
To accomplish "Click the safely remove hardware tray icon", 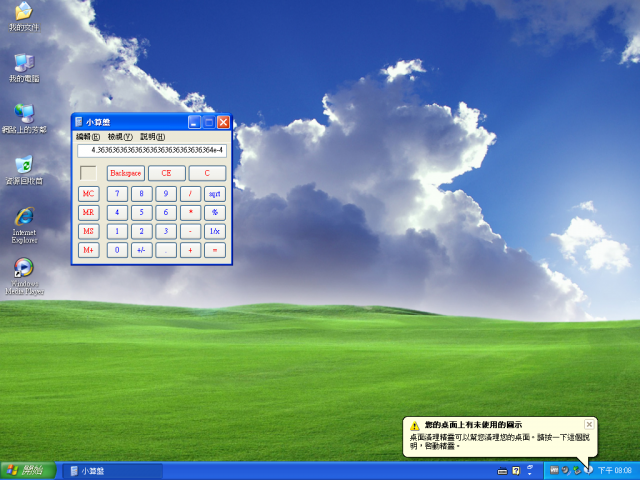I will pyautogui.click(x=577, y=471).
